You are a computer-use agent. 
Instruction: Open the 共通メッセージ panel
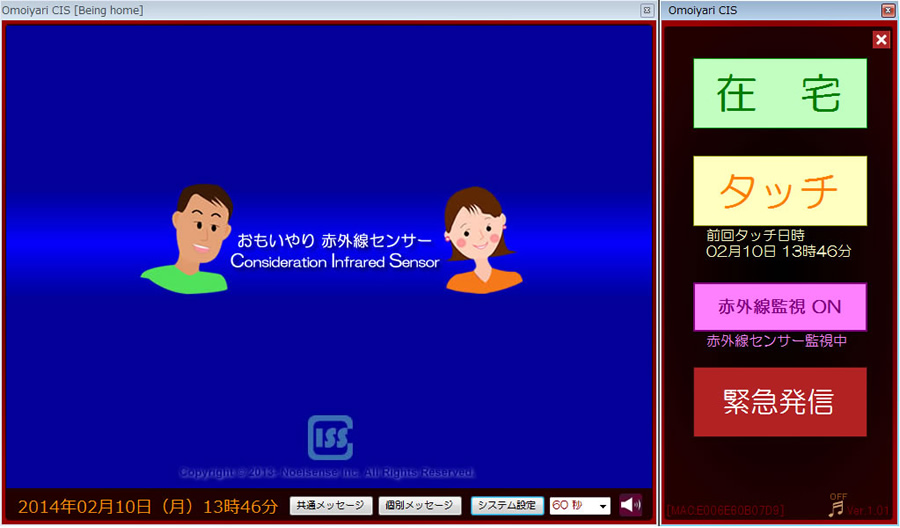click(x=331, y=506)
